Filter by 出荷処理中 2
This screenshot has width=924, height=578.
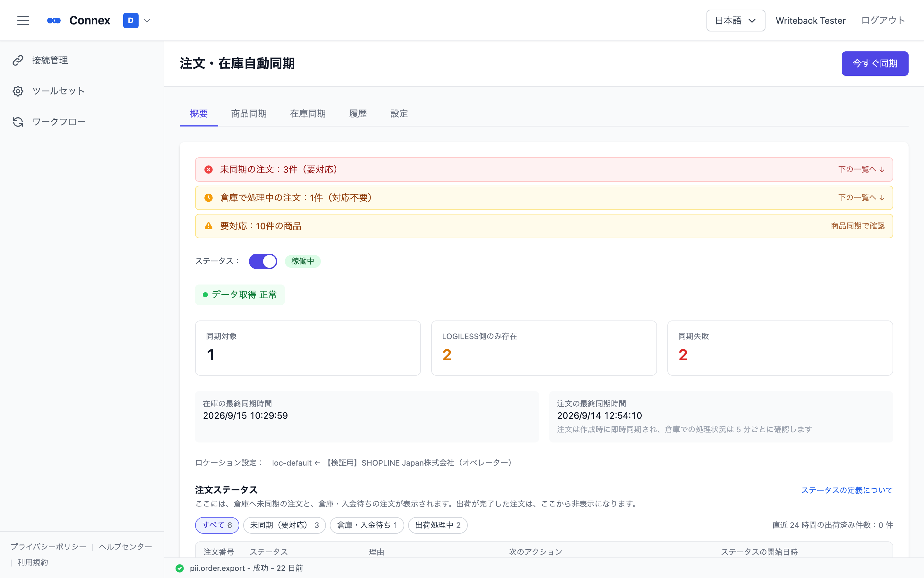click(438, 525)
